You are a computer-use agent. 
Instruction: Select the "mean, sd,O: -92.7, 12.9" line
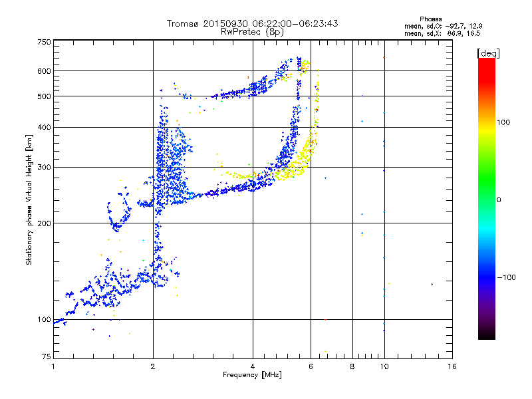pyautogui.click(x=443, y=26)
